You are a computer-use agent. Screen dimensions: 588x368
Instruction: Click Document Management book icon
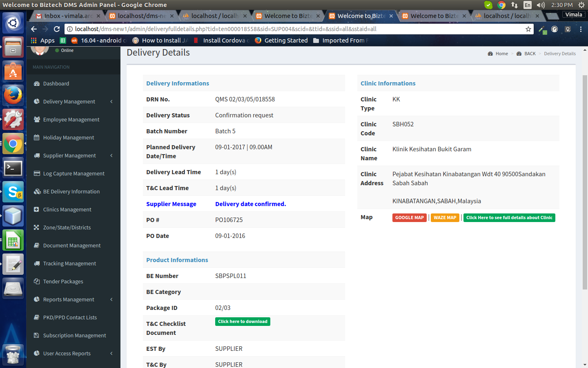(x=37, y=245)
